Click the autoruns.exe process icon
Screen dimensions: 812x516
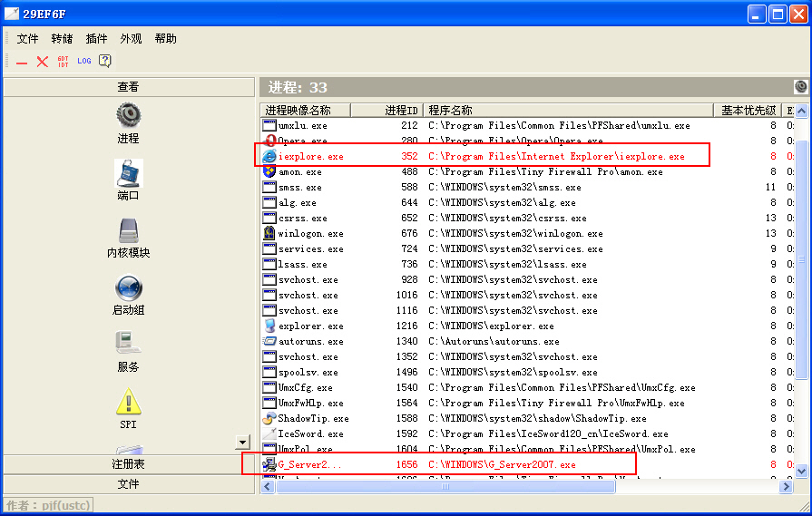point(269,341)
